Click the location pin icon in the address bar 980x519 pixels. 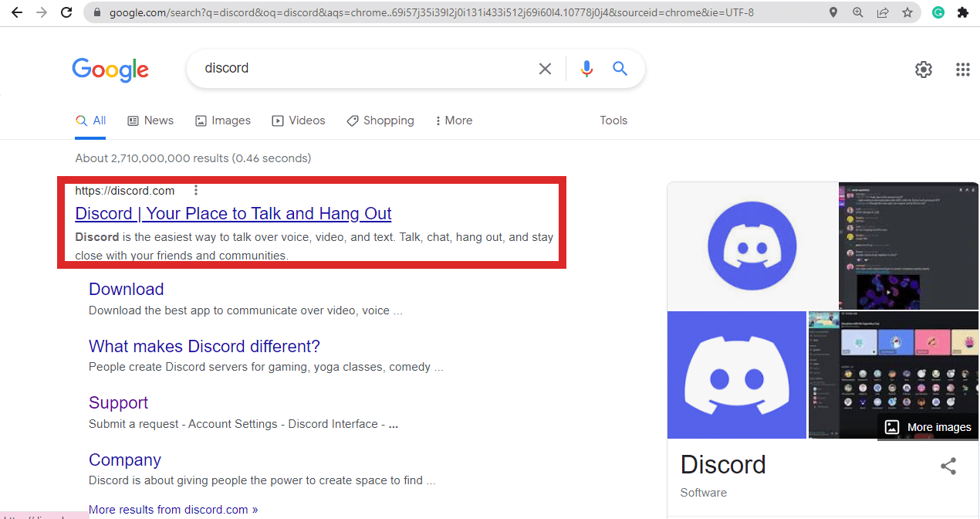[x=833, y=12]
